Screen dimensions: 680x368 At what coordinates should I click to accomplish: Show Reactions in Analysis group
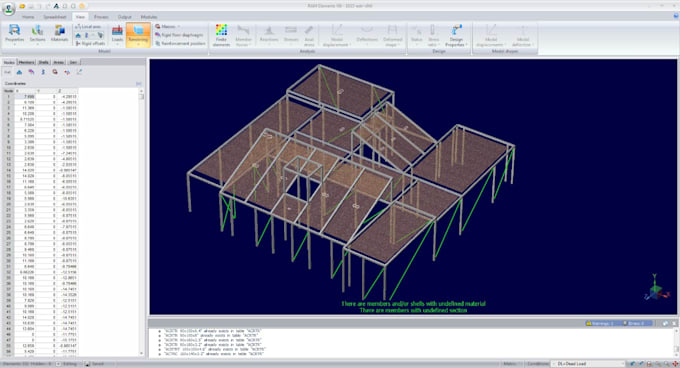pos(269,35)
